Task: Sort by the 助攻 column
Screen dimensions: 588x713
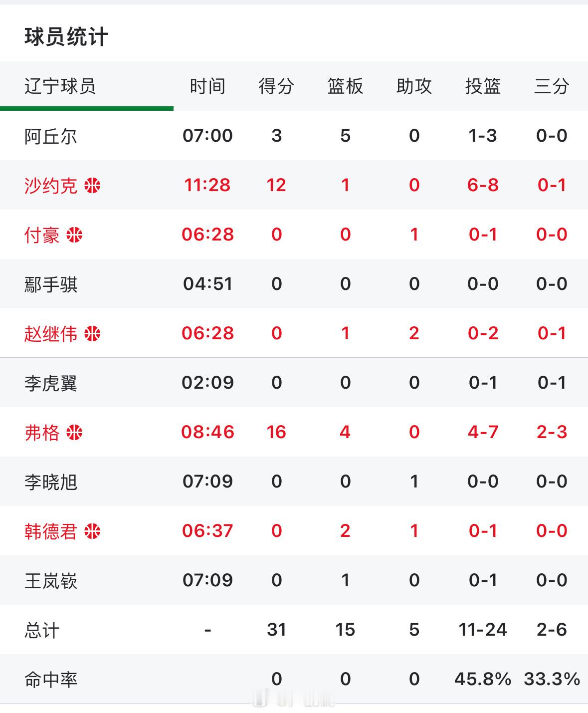Action: click(415, 86)
